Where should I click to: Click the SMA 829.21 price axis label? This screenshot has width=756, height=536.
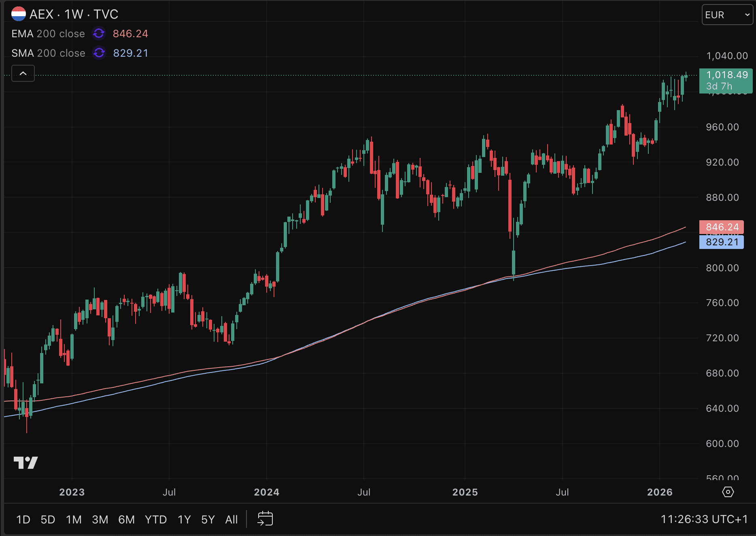point(722,242)
